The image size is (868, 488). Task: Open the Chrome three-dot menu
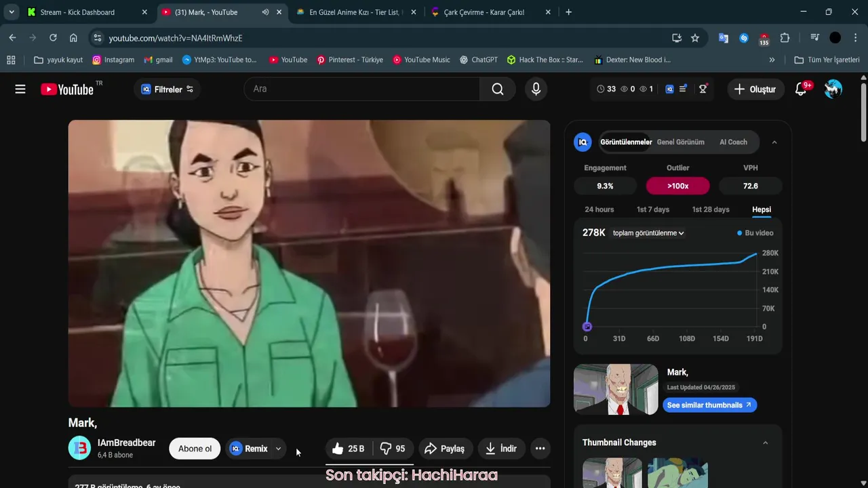point(855,38)
